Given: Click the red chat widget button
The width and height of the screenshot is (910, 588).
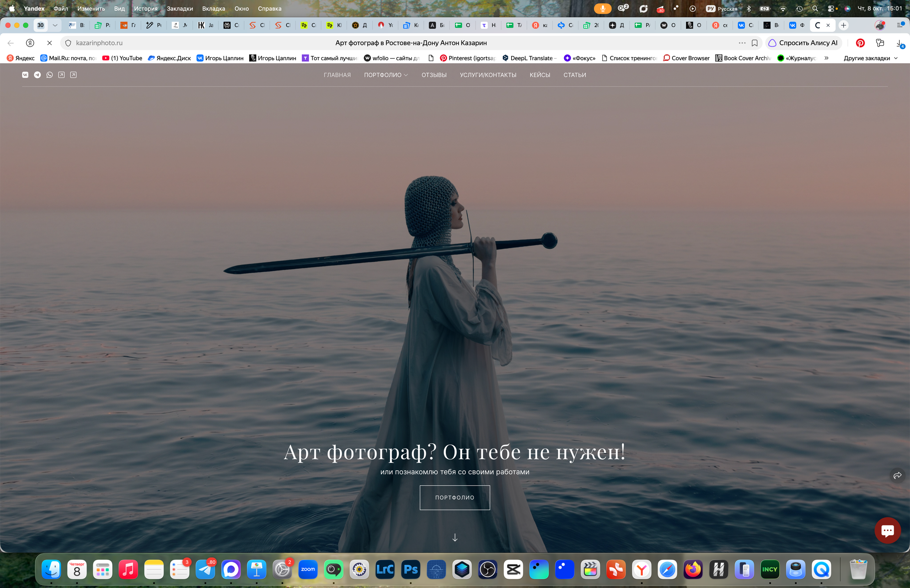Looking at the screenshot, I should point(888,530).
